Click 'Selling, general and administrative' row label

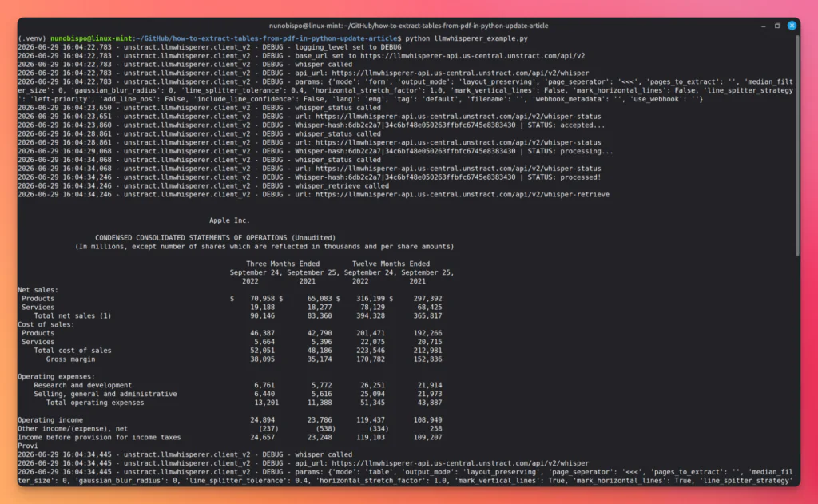(x=105, y=394)
